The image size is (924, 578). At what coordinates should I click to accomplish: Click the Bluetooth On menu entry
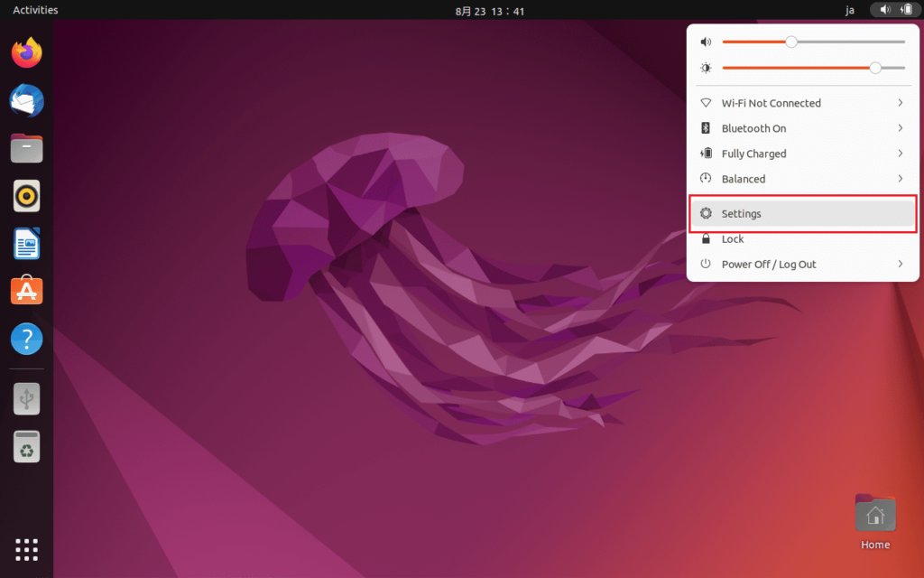(x=802, y=128)
